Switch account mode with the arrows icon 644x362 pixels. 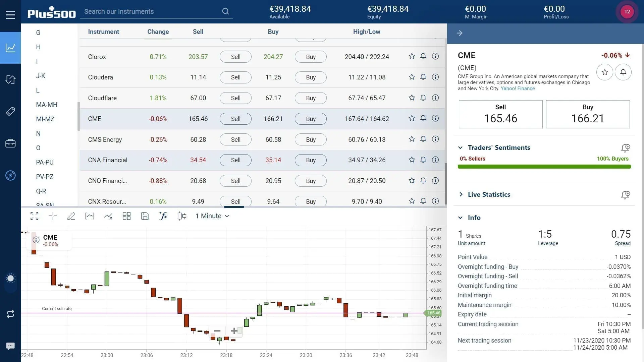10,314
